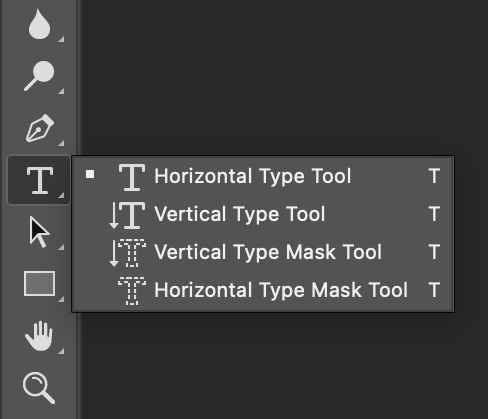Click the dashed Vertical Type Mask icon

(127, 253)
